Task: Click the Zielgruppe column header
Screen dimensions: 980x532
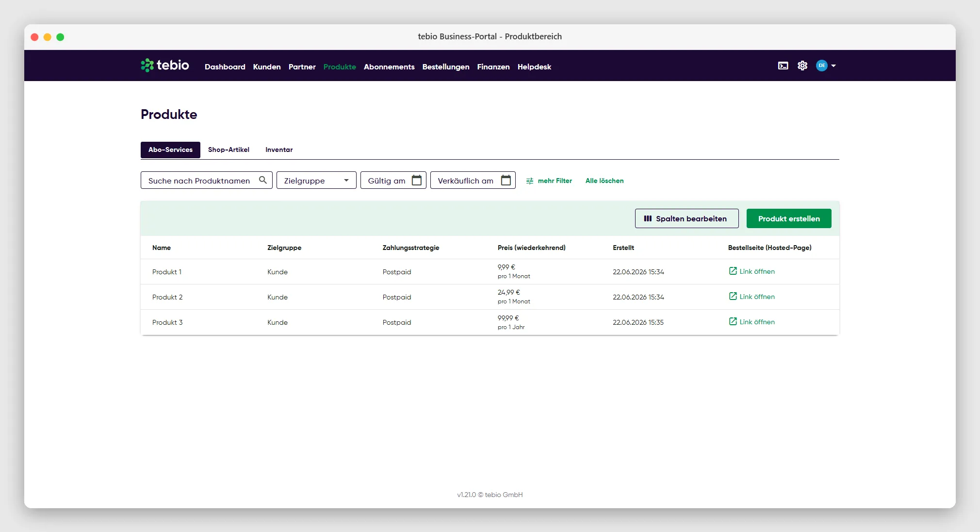Action: tap(284, 248)
